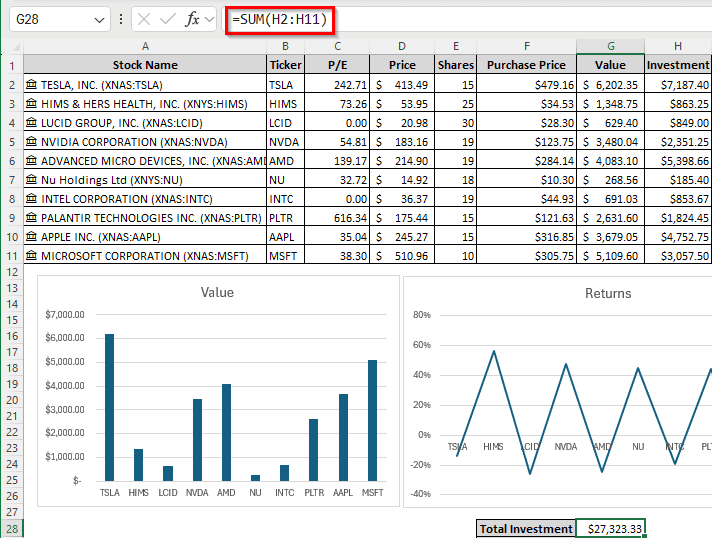Select column A header

pyautogui.click(x=145, y=46)
